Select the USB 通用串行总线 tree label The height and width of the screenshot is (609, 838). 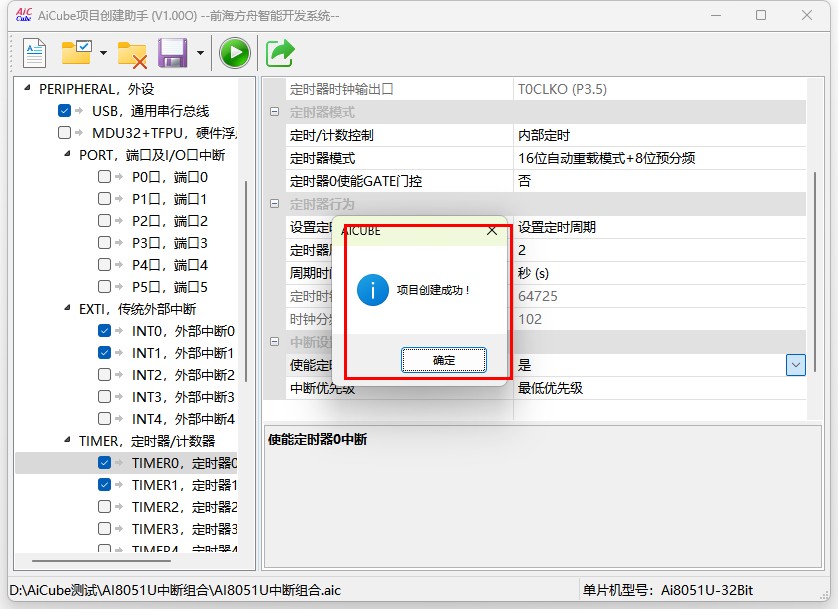(x=150, y=111)
